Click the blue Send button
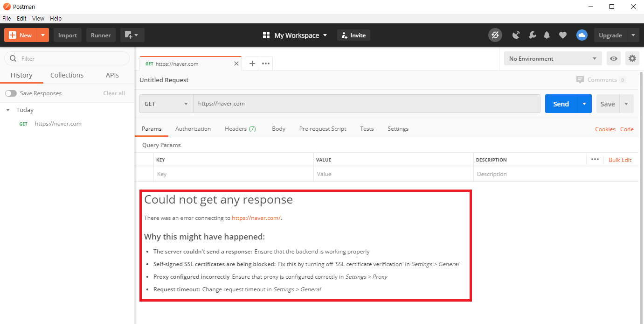 [561, 104]
